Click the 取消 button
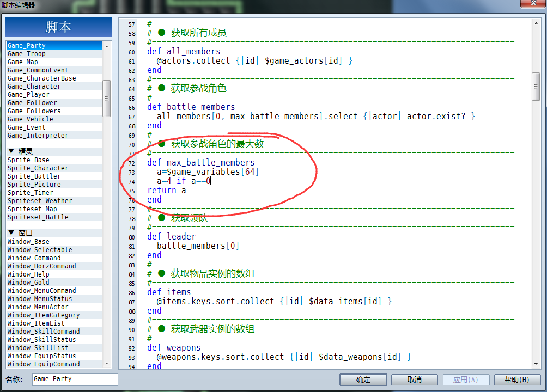The width and height of the screenshot is (547, 392). (x=415, y=379)
